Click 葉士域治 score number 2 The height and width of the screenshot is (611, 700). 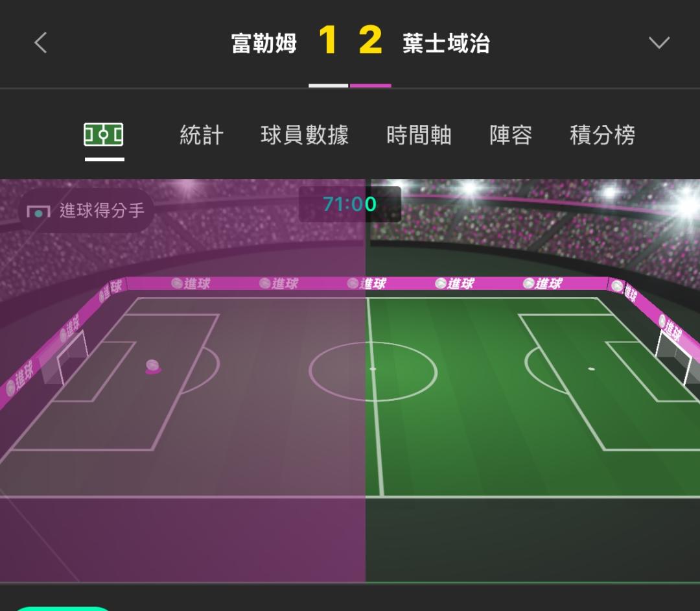point(371,40)
